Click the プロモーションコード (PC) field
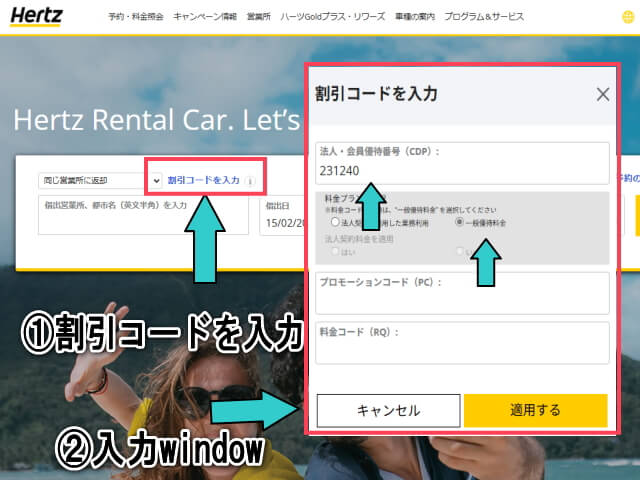 point(462,293)
